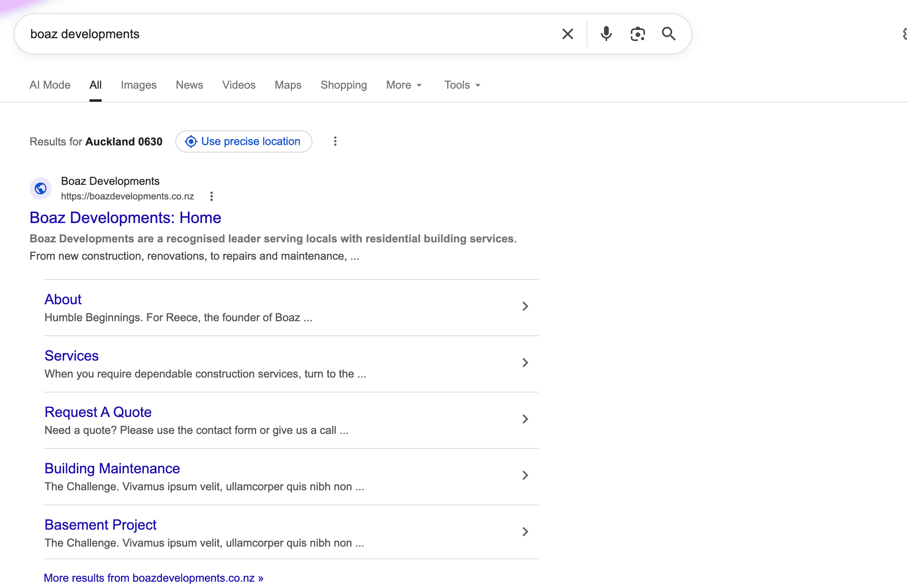
Task: Open three-dot menu beside boazdevelopments.co.nz URL
Action: (x=212, y=196)
